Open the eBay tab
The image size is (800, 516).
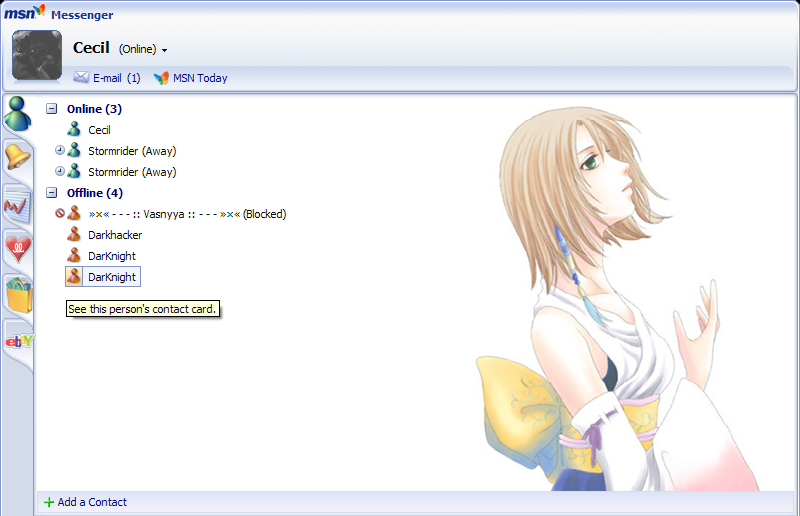(x=19, y=342)
